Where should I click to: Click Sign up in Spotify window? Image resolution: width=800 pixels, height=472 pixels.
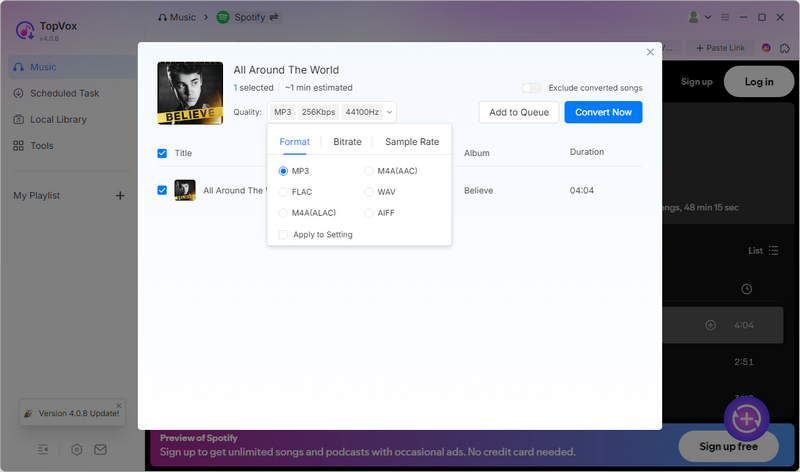click(x=696, y=82)
